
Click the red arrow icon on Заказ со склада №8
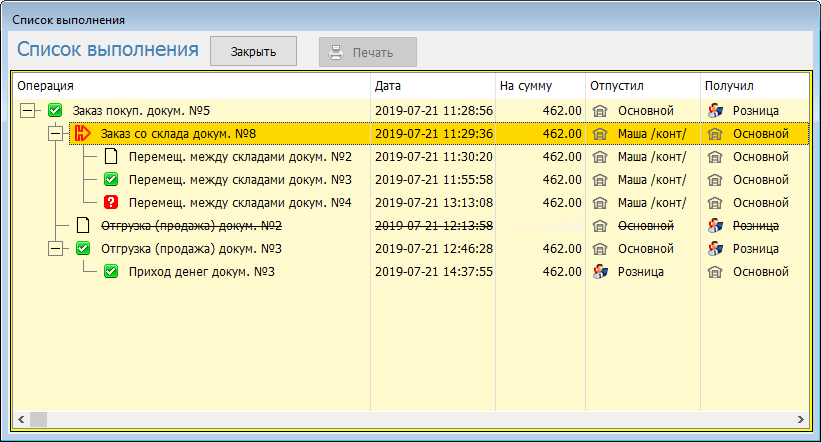coord(83,133)
